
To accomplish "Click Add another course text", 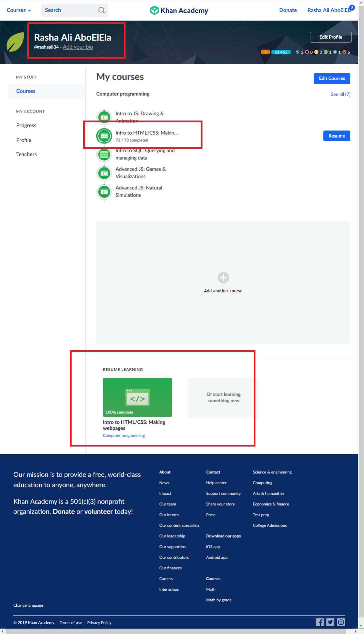I will pyautogui.click(x=223, y=291).
